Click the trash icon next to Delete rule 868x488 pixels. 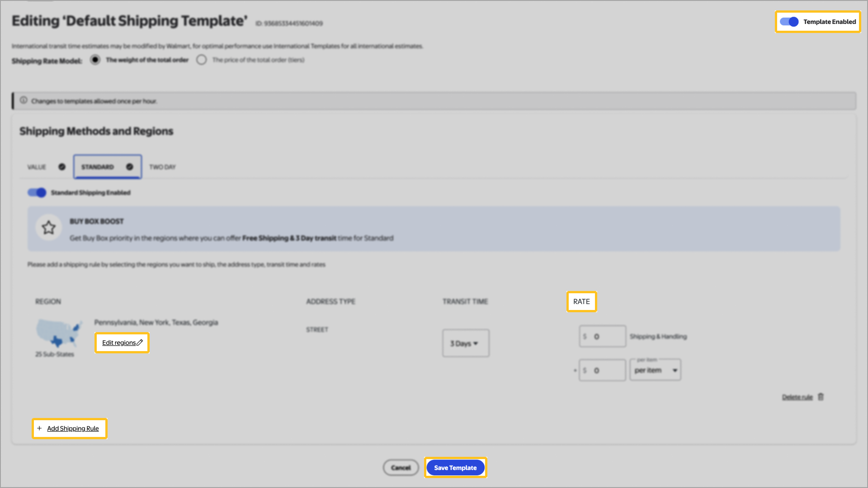tap(821, 397)
